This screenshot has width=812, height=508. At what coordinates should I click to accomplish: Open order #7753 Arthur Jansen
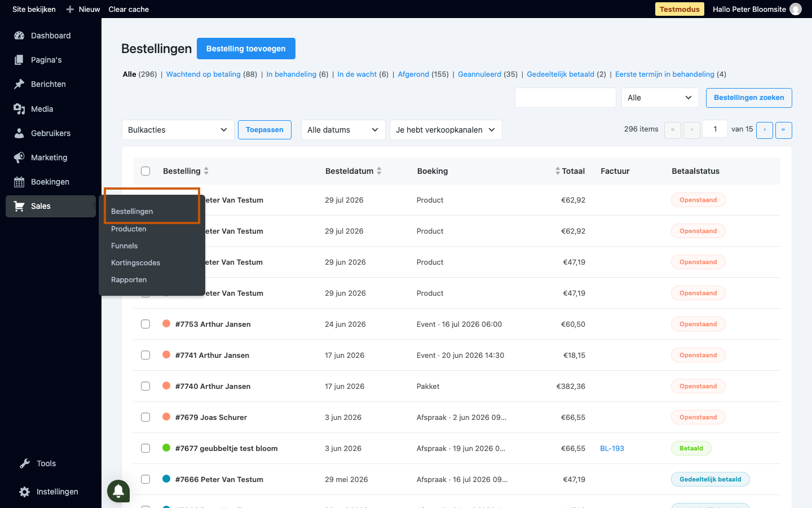[x=213, y=324]
